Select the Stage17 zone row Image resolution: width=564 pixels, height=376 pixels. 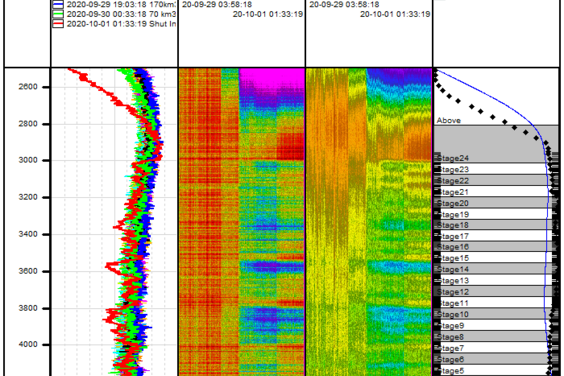point(496,236)
